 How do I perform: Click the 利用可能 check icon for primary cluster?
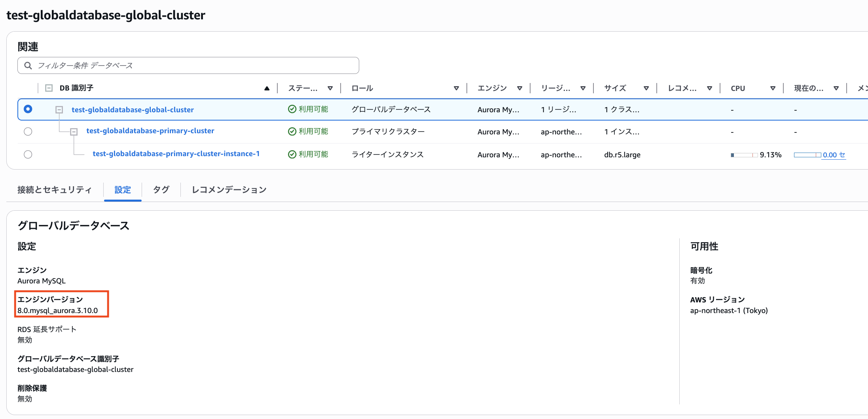[x=292, y=131]
